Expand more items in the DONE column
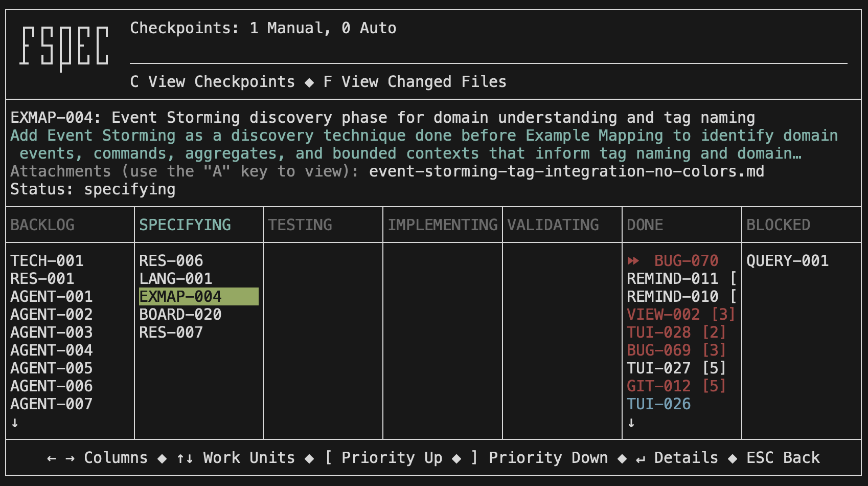 [631, 423]
